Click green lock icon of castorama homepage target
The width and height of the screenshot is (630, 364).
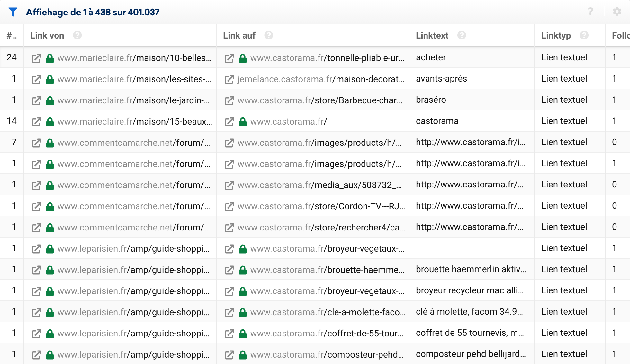(x=243, y=122)
